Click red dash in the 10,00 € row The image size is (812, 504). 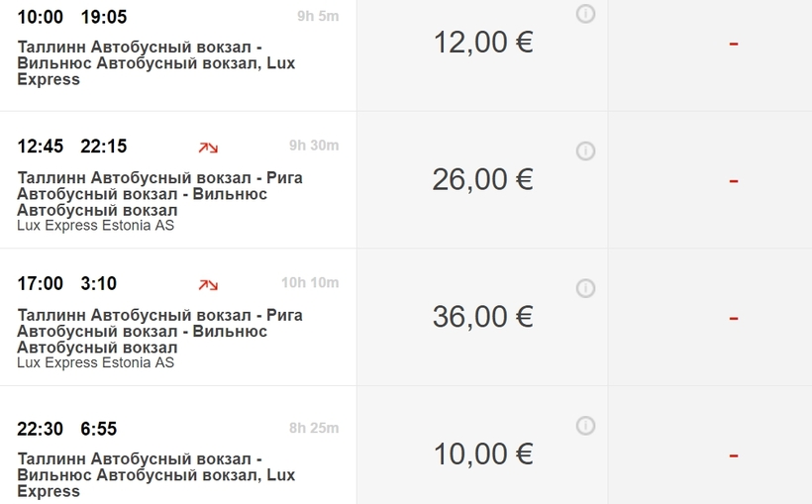coord(733,455)
